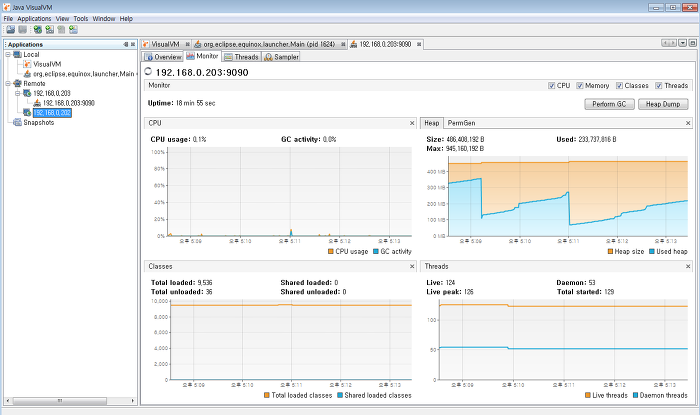The width and height of the screenshot is (700, 415).
Task: Close the CPU graph panel
Action: click(412, 123)
